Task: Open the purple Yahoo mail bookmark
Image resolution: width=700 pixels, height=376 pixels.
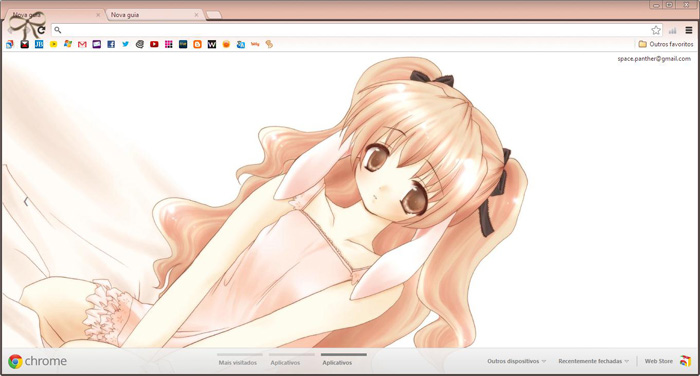Action: pos(96,44)
